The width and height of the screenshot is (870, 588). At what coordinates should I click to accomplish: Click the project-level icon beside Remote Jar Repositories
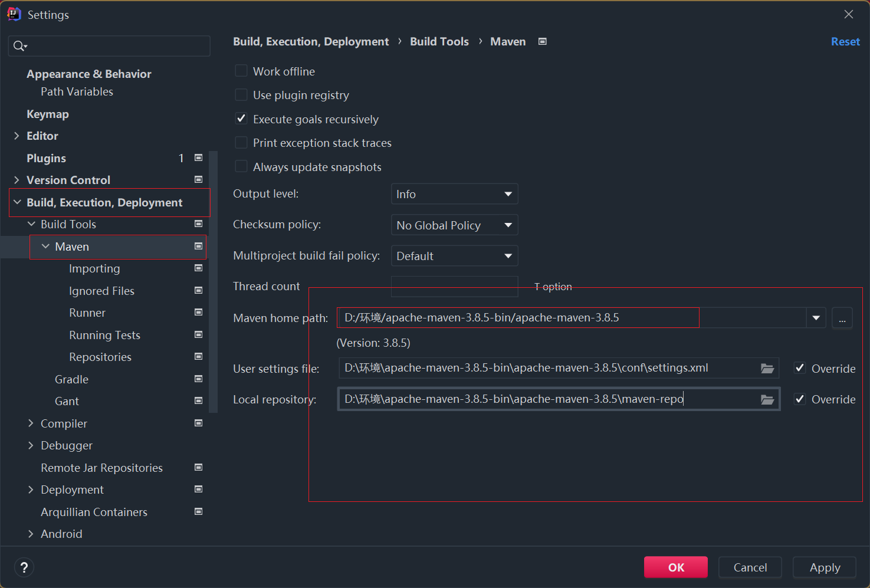(x=199, y=467)
